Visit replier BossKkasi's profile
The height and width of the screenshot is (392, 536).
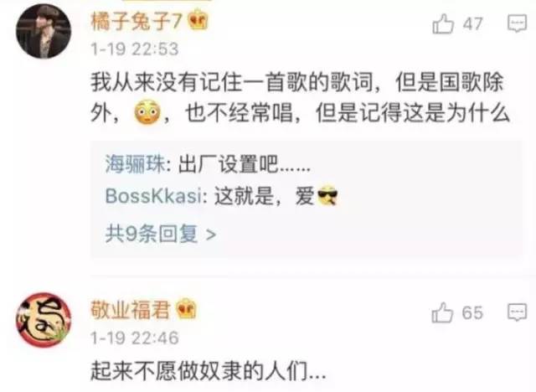pos(153,196)
